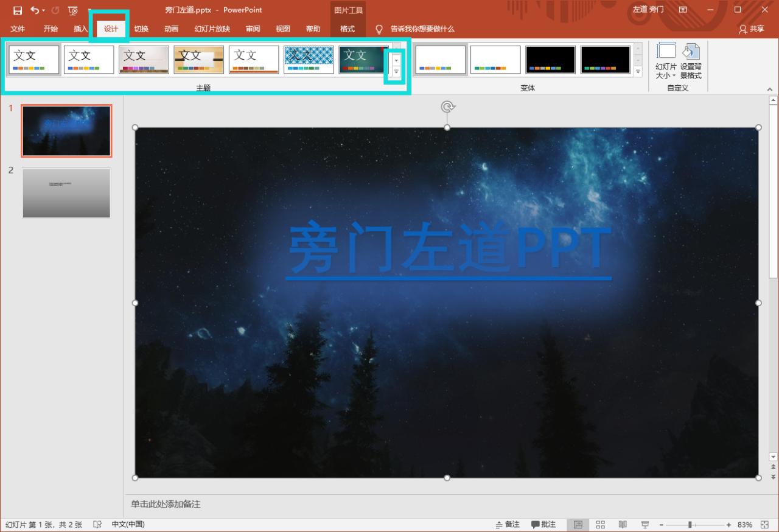The height and width of the screenshot is (532, 779).
Task: Switch to the 切换 (Transitions) ribbon tab
Action: 141,29
